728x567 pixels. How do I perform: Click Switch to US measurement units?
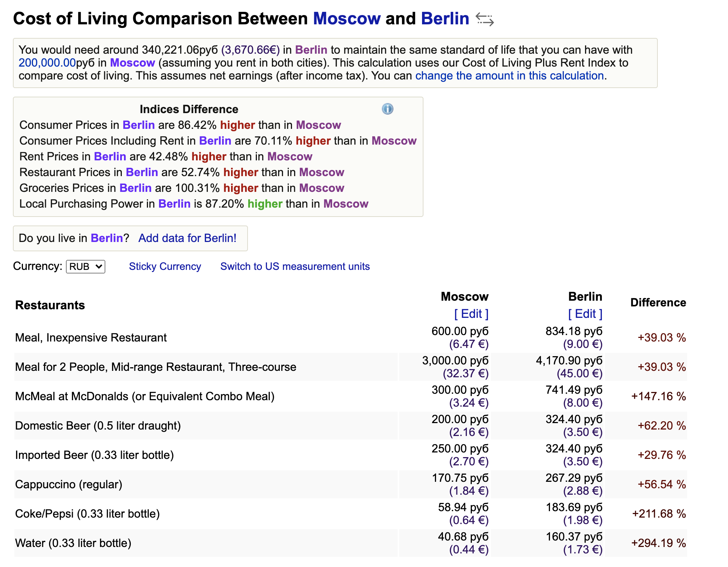295,267
